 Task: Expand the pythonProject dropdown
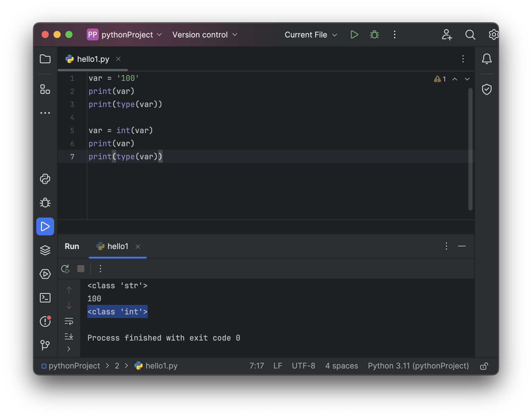pyautogui.click(x=125, y=35)
